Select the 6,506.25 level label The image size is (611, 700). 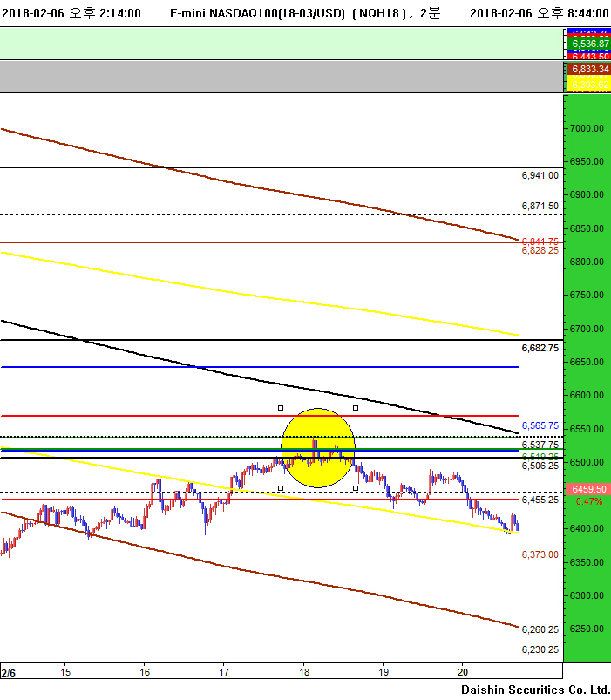540,466
